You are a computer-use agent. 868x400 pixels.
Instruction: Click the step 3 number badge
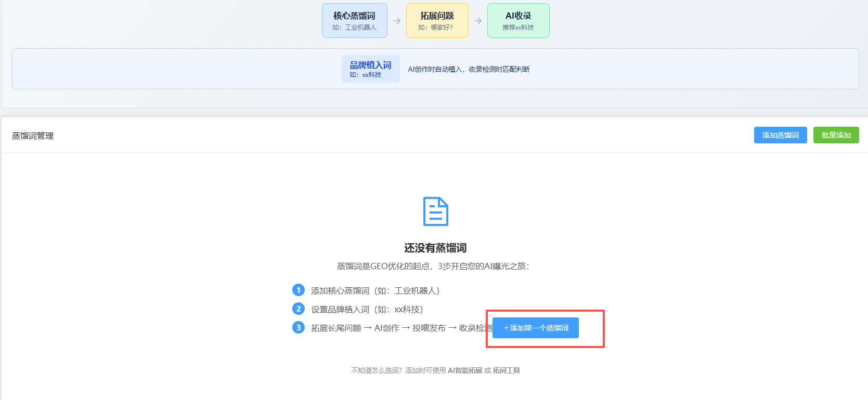(x=299, y=327)
